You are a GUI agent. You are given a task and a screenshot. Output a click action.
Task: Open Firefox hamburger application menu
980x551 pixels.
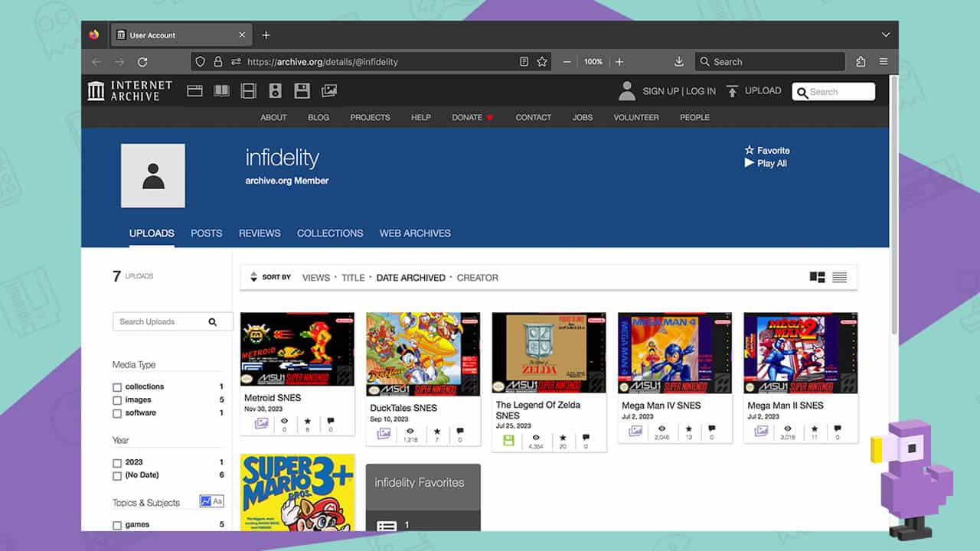(884, 62)
